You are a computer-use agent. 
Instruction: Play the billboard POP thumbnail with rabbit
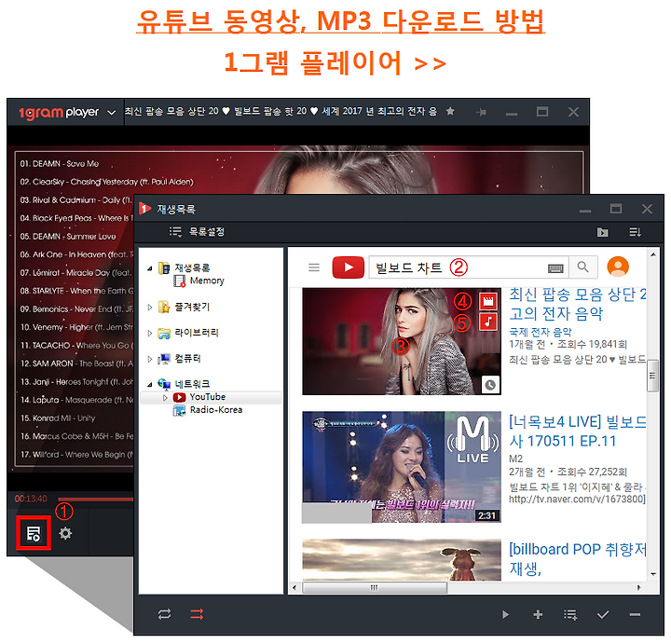coord(402,560)
